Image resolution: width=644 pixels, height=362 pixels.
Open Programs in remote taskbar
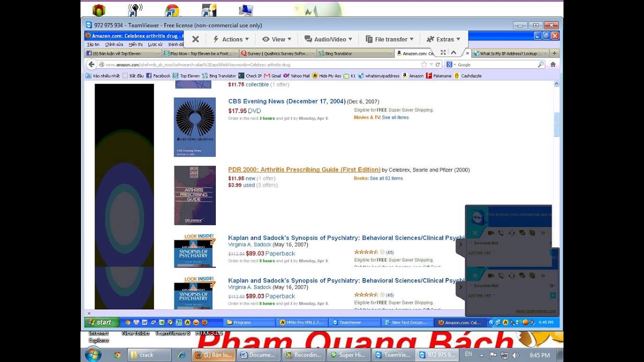click(250, 322)
